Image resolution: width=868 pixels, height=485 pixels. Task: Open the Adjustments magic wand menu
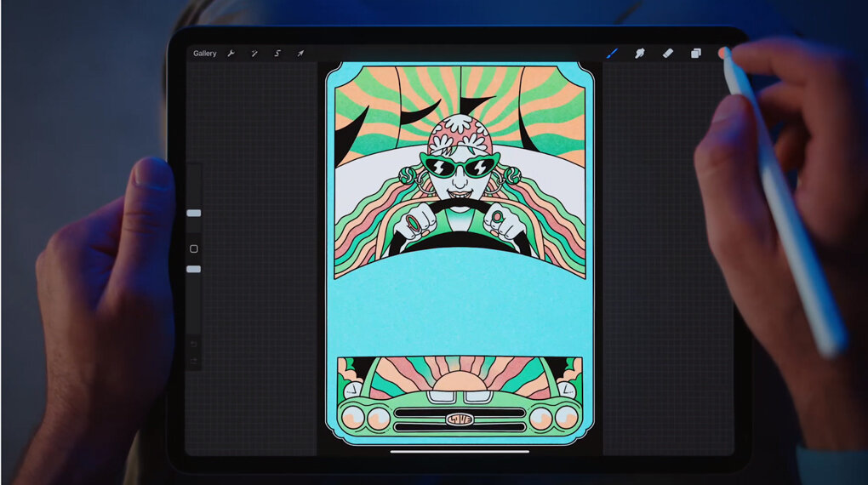254,54
